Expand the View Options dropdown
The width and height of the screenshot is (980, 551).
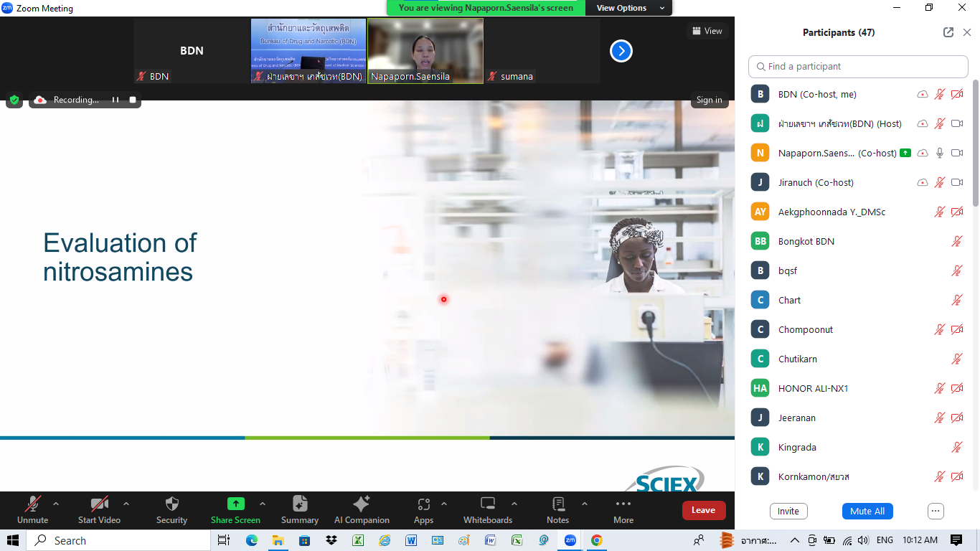628,8
